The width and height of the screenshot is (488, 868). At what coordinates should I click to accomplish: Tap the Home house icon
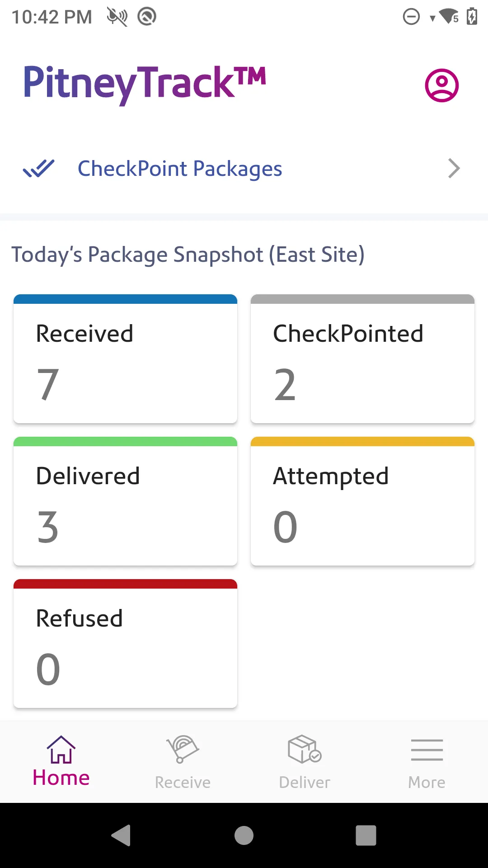point(61,750)
